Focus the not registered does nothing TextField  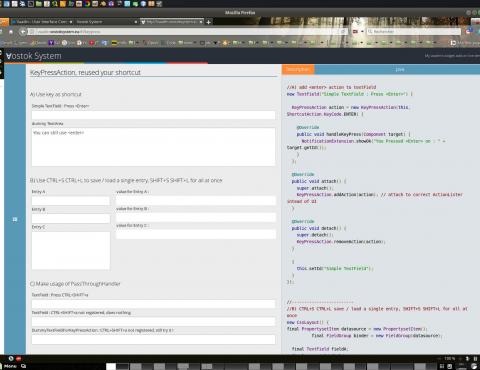(x=153, y=321)
